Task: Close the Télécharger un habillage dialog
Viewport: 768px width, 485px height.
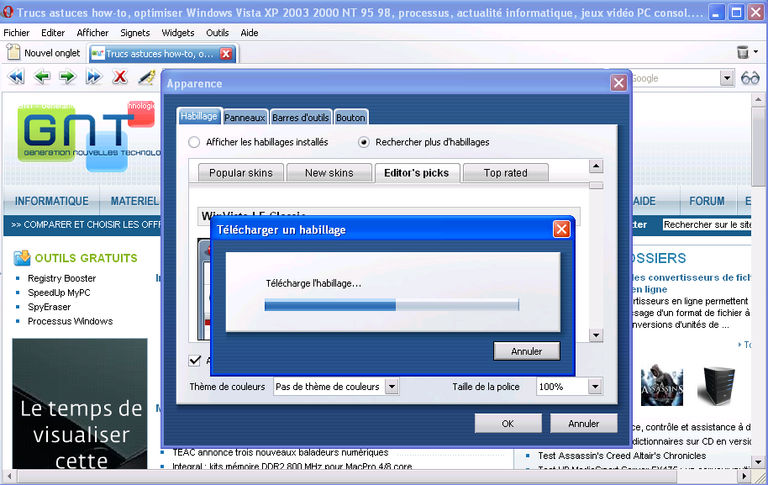Action: point(561,229)
